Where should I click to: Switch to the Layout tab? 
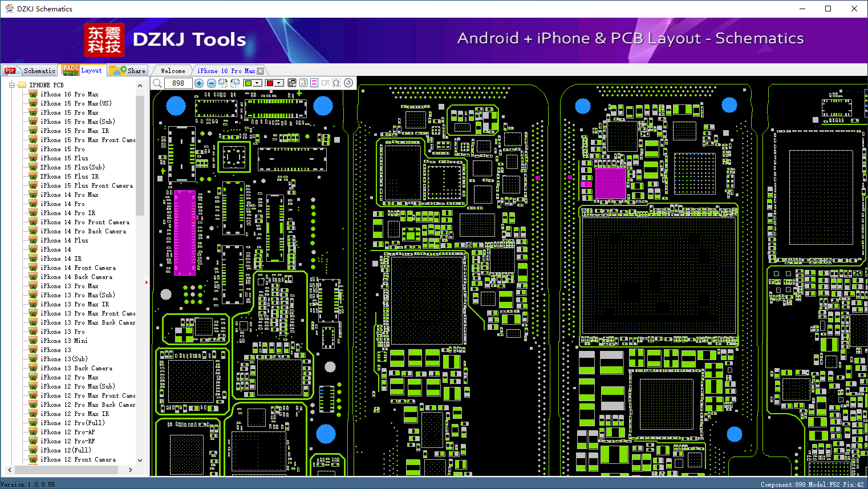pos(83,71)
